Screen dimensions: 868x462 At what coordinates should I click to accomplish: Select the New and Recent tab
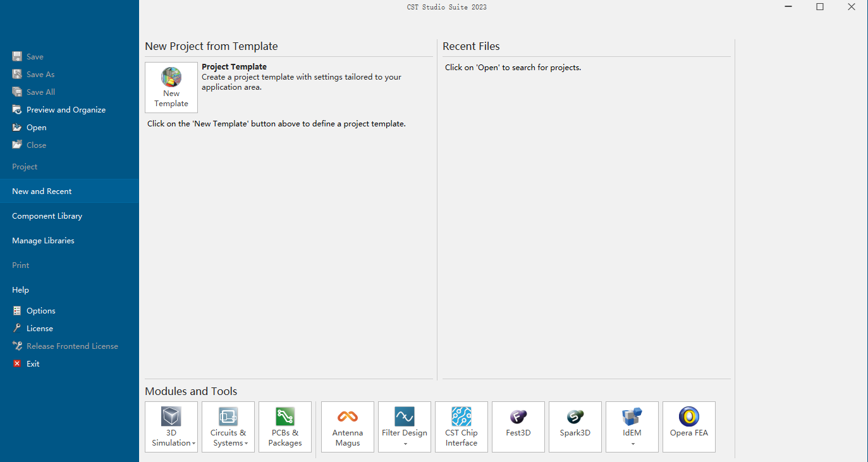(x=42, y=191)
